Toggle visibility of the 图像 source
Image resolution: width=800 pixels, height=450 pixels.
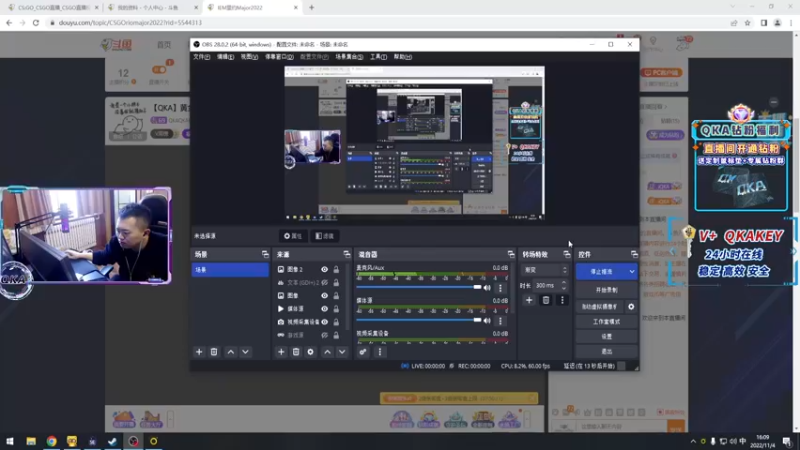pos(324,295)
